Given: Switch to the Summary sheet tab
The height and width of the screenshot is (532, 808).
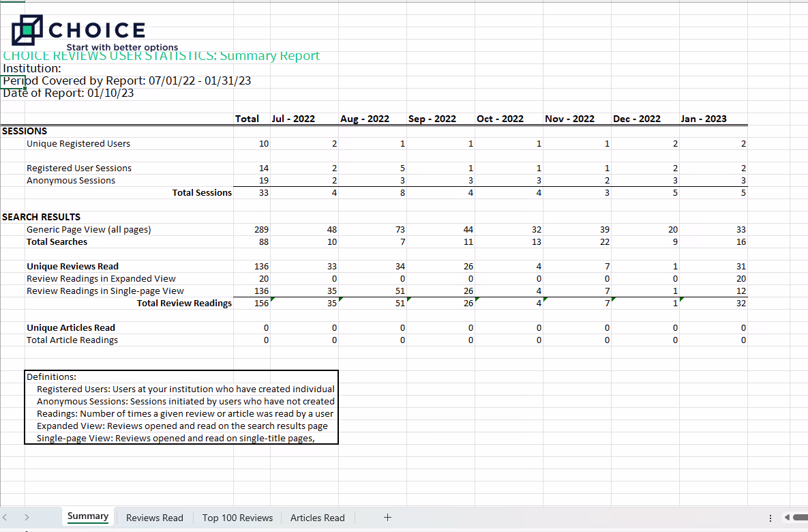Looking at the screenshot, I should 87,516.
